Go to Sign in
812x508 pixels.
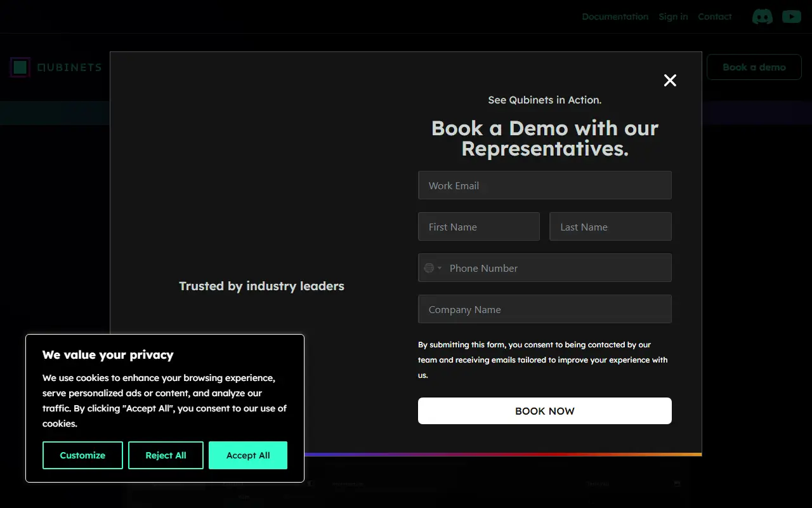tap(673, 17)
